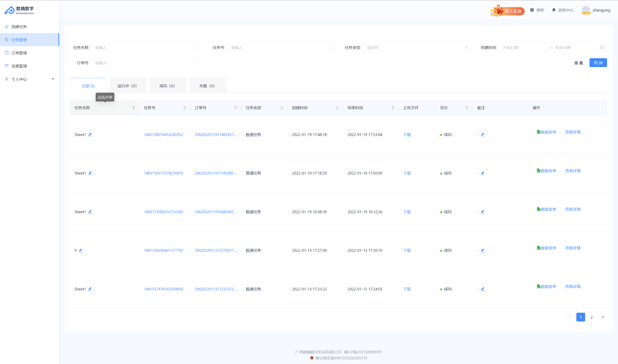Focus the 任务名称 input field
Image resolution: width=618 pixels, height=364 pixels.
point(146,48)
